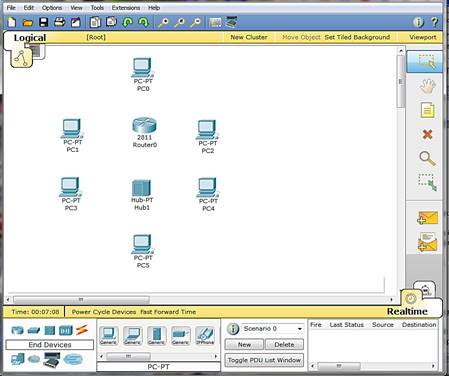This screenshot has width=449, height=376.
Task: Open the Scenario 0 dropdown
Action: pos(273,329)
